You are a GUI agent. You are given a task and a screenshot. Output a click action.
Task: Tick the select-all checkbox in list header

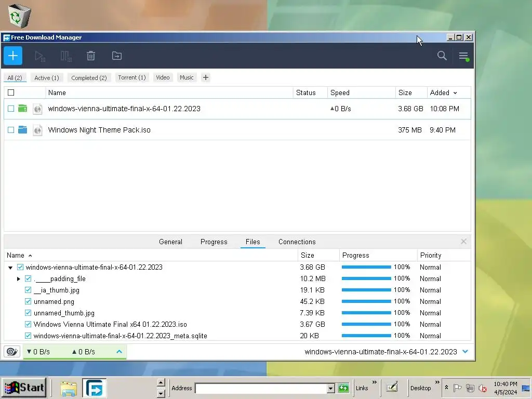click(11, 92)
